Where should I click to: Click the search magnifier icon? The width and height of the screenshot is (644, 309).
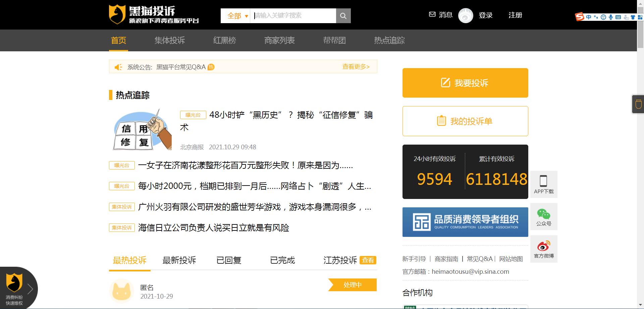[343, 15]
